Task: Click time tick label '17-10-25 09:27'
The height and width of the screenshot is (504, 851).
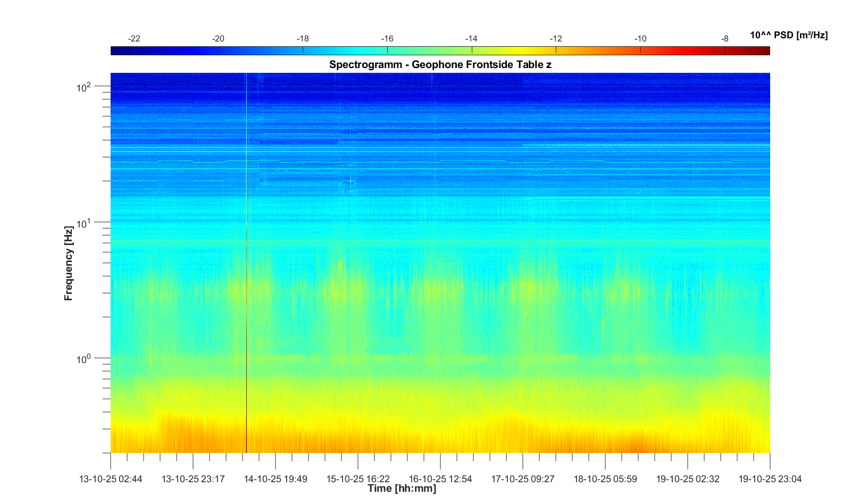Action: coord(523,479)
